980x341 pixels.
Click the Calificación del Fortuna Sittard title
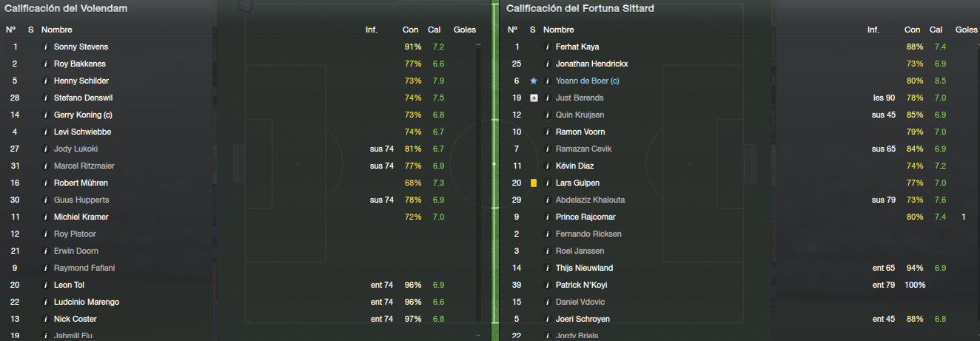tap(580, 9)
